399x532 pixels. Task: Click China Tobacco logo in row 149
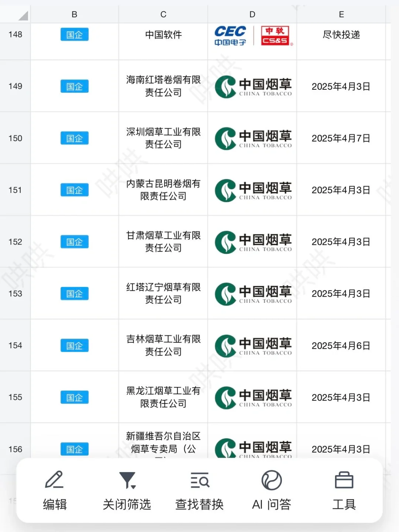tap(253, 87)
